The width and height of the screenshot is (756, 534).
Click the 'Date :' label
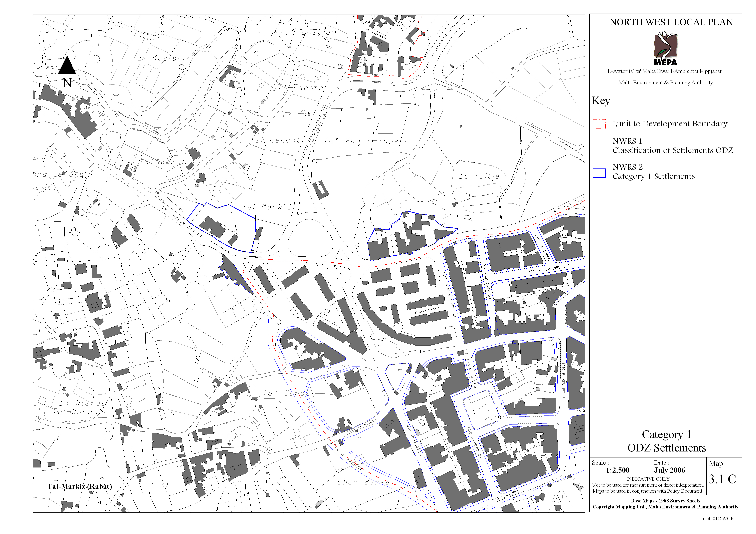tap(662, 463)
